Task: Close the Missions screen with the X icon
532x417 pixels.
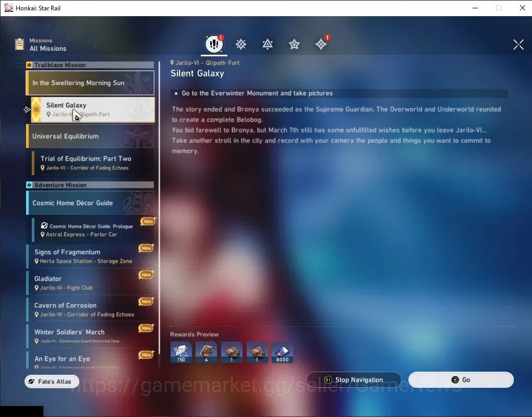Action: 518,44
